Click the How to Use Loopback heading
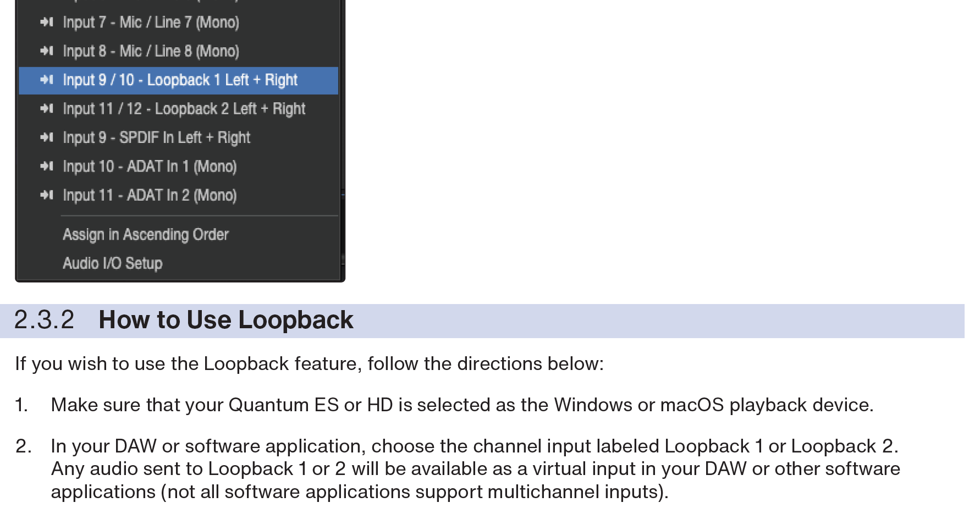980x530 pixels. 225,320
